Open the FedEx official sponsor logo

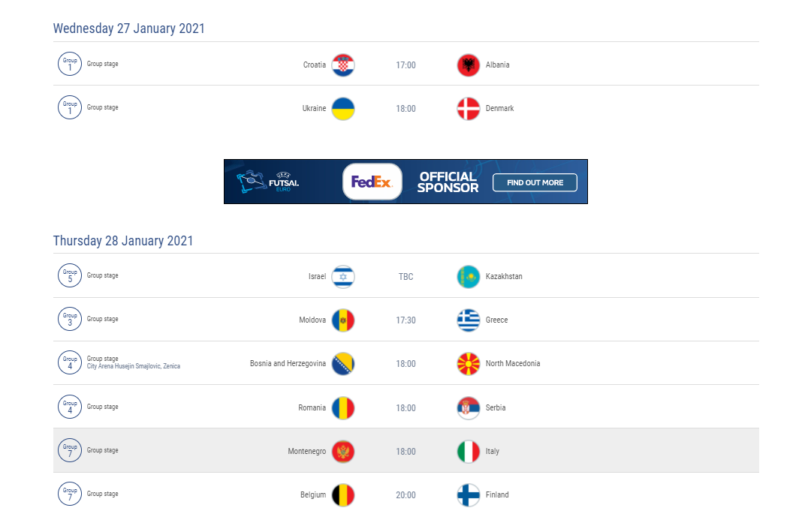pyautogui.click(x=372, y=182)
